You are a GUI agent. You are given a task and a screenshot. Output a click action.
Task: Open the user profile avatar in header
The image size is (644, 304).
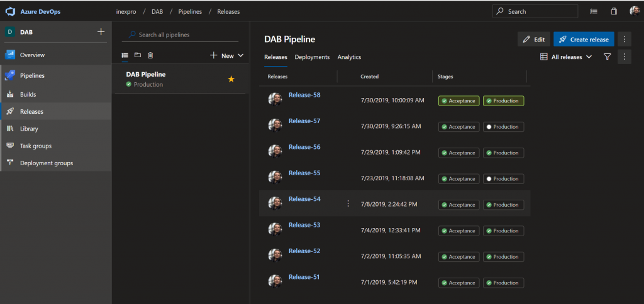coord(635,11)
